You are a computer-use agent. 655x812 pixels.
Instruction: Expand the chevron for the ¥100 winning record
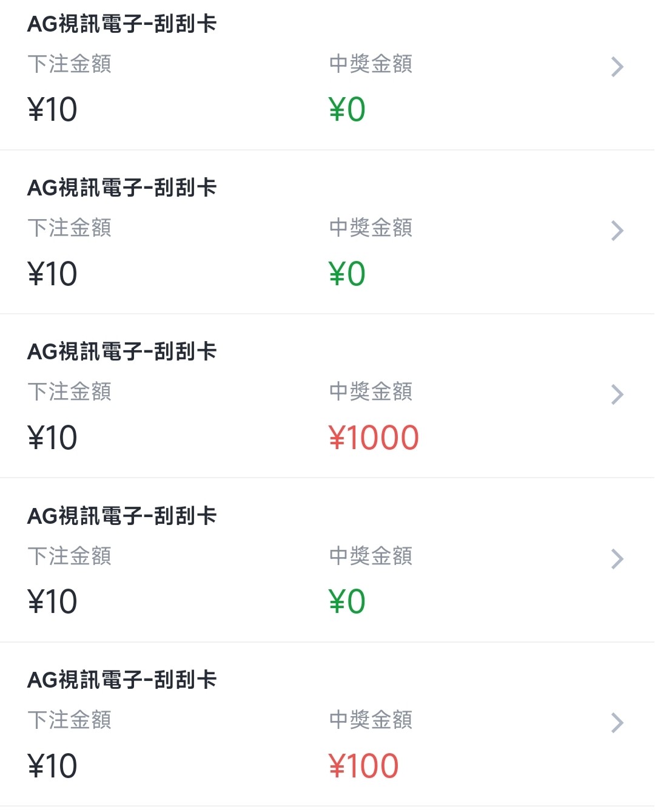click(617, 723)
